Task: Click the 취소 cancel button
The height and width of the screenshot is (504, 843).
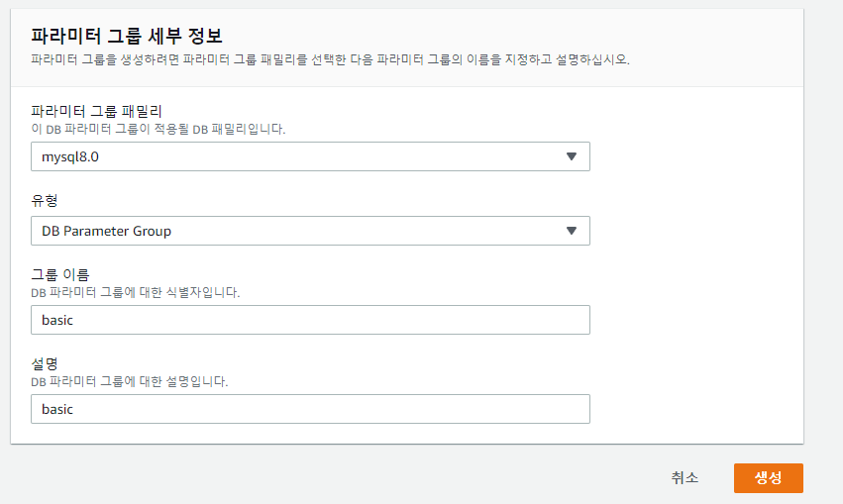Action: 685,477
